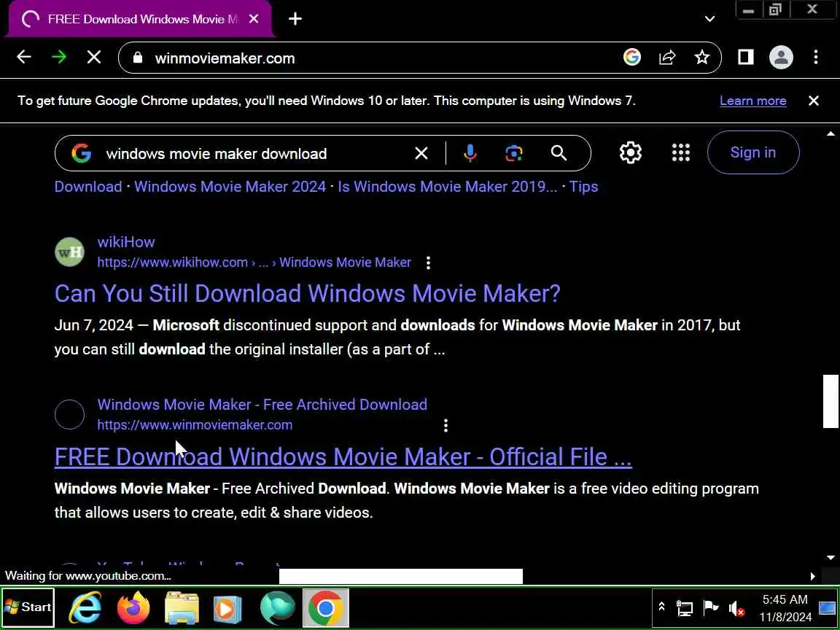Click the vertical scrollbar thumb
Image resolution: width=840 pixels, height=630 pixels.
[x=831, y=402]
